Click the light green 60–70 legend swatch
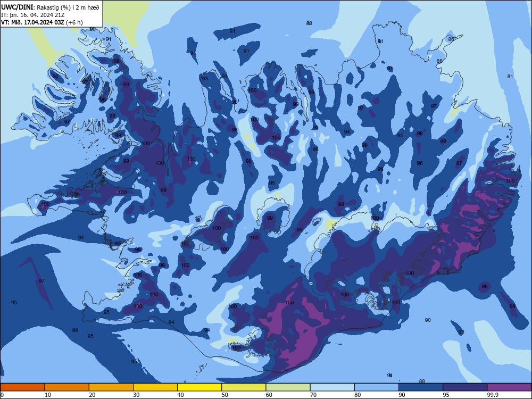The width and height of the screenshot is (532, 399). point(288,387)
